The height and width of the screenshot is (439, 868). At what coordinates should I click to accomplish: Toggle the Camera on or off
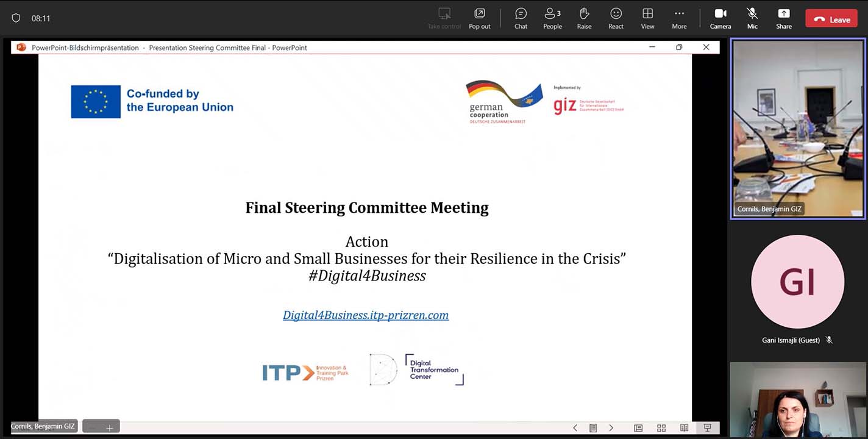coord(720,18)
